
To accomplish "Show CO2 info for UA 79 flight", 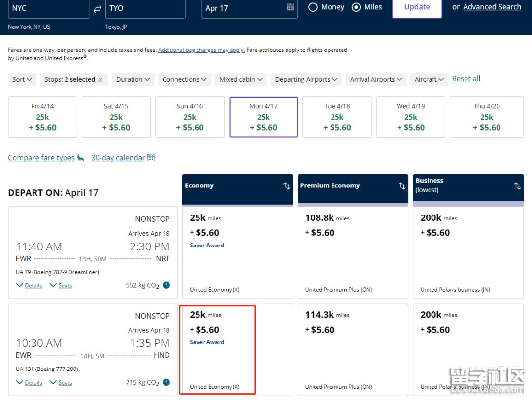I will click(x=166, y=285).
